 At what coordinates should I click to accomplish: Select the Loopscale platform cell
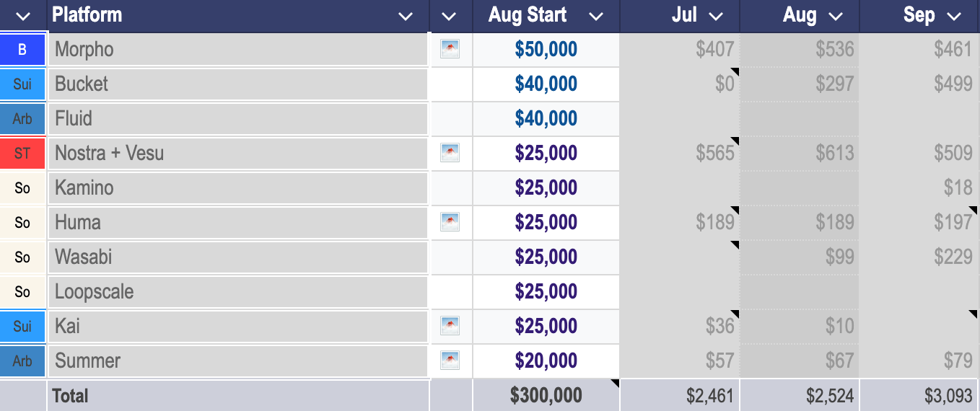(x=240, y=292)
